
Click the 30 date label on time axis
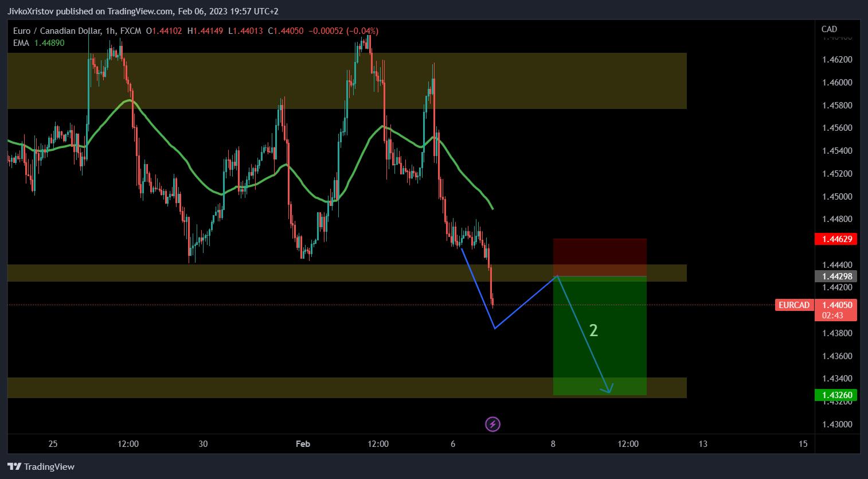[x=203, y=444]
